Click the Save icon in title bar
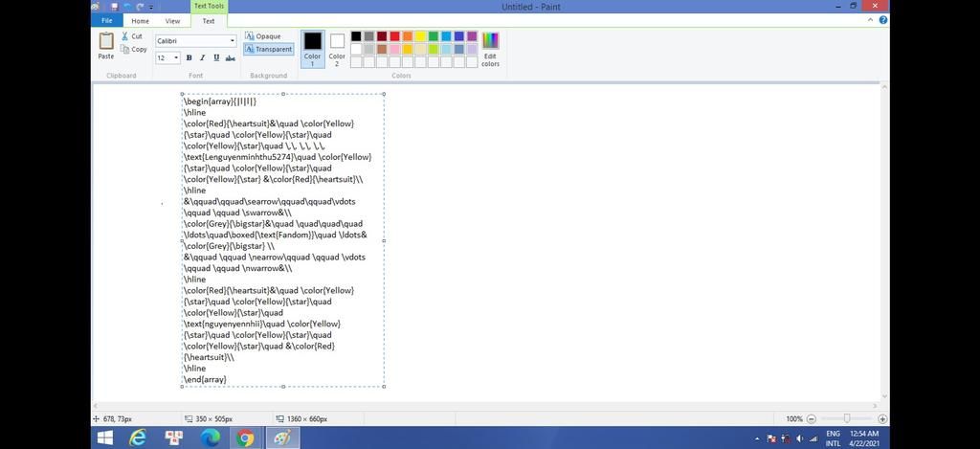This screenshot has height=449, width=980. click(x=115, y=7)
